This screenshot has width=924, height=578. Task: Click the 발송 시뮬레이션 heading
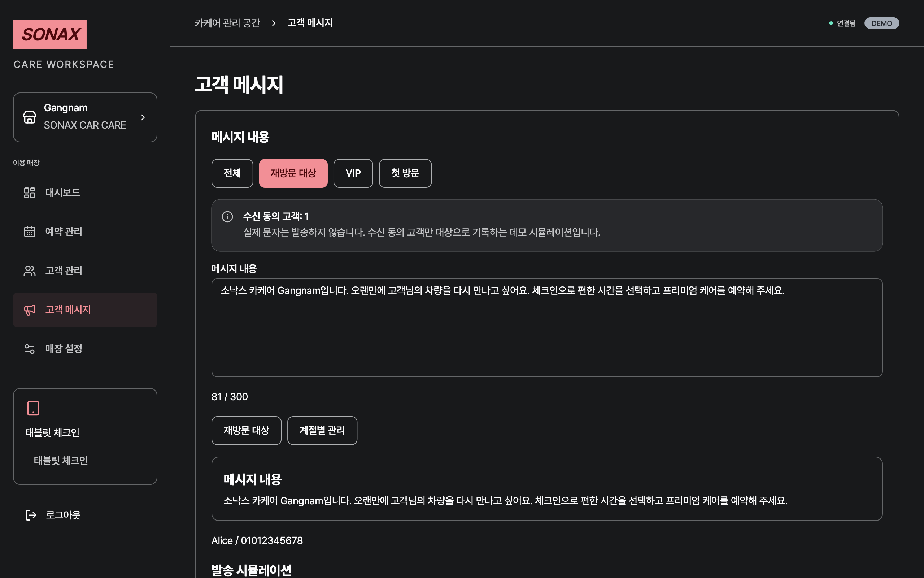251,570
